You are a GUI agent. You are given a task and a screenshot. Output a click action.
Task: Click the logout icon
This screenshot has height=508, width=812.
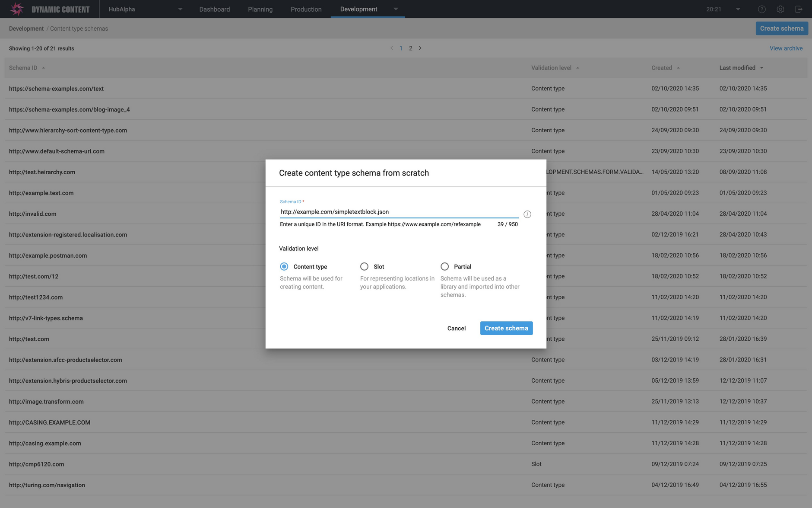(799, 9)
